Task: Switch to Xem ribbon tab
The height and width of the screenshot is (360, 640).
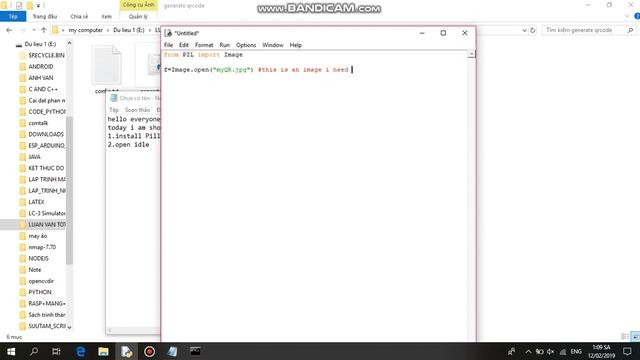Action: pyautogui.click(x=107, y=16)
